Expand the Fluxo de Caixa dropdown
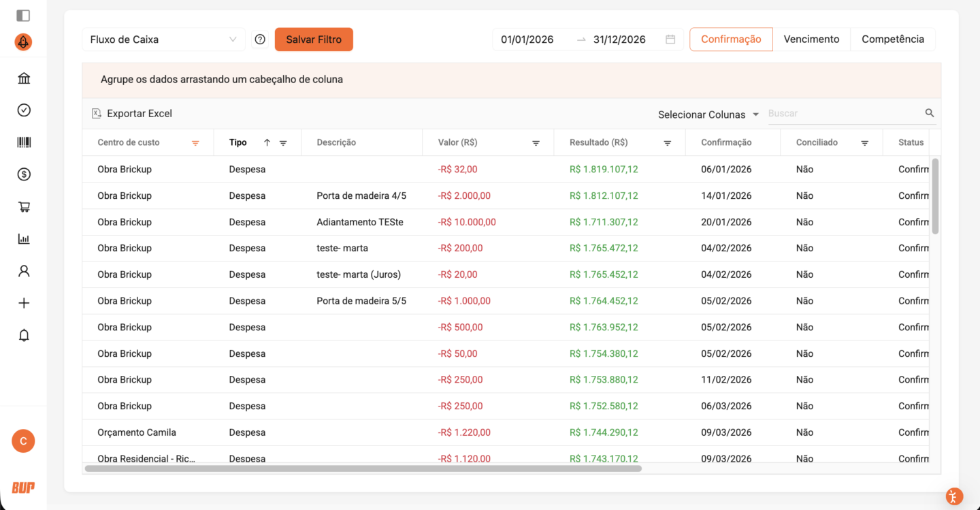Viewport: 980px width, 510px height. (163, 39)
